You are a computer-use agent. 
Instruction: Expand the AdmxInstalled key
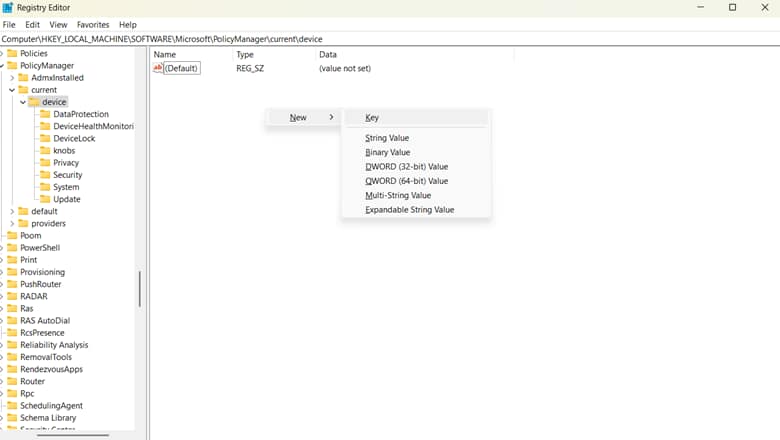12,78
